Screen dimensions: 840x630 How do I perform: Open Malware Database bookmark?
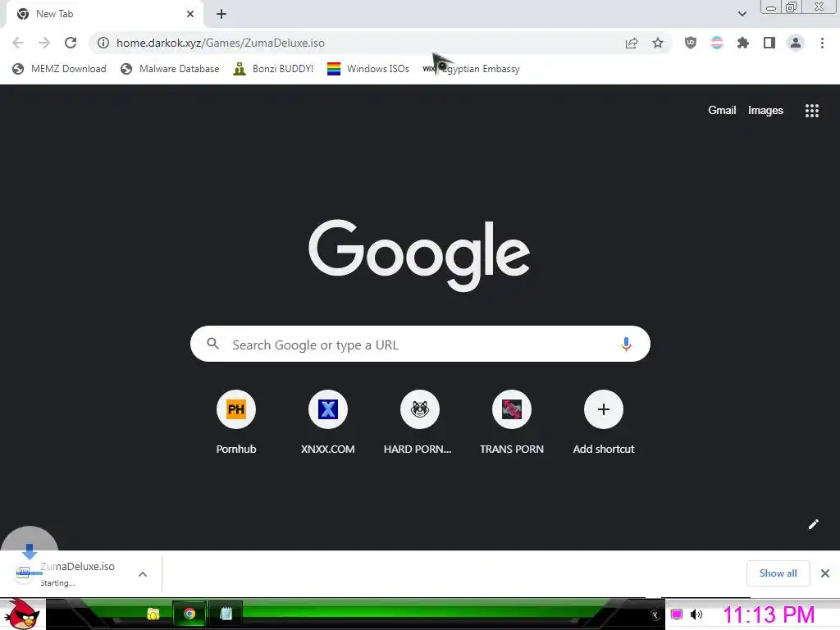[170, 69]
